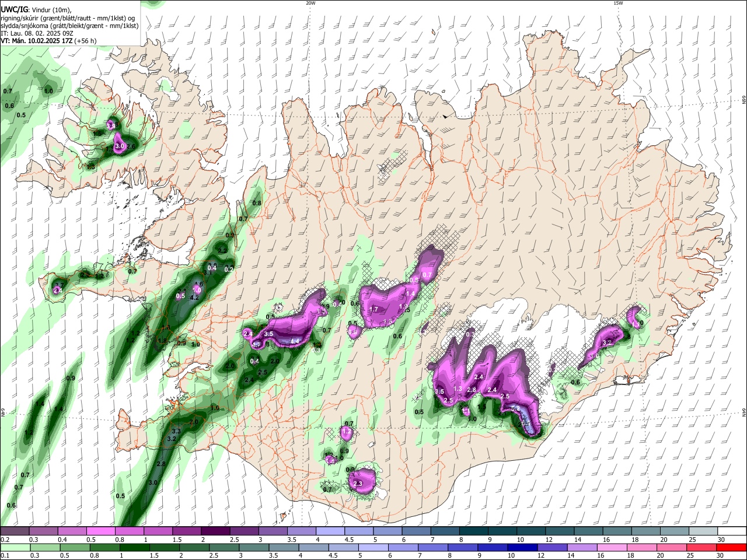
Task: Click the '3.1' precipitation value on the map
Action: click(x=207, y=272)
